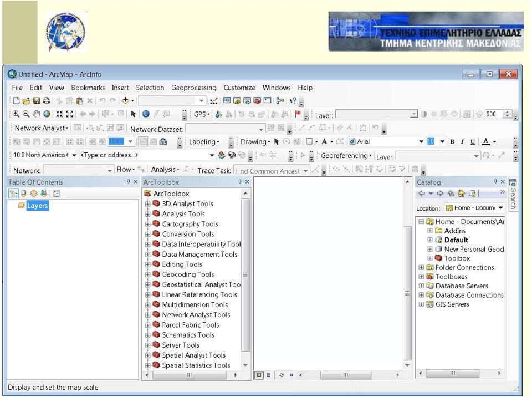Click the List By Drawing Order icon

(13, 194)
